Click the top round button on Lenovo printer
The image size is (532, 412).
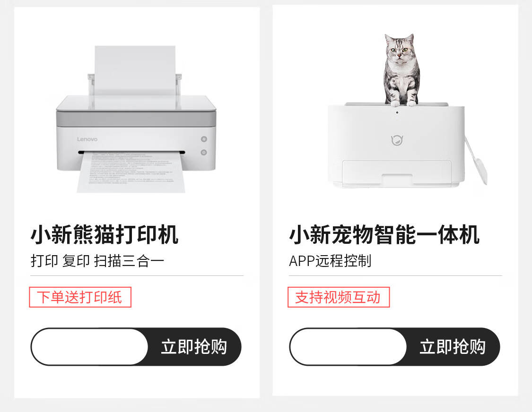tap(204, 139)
